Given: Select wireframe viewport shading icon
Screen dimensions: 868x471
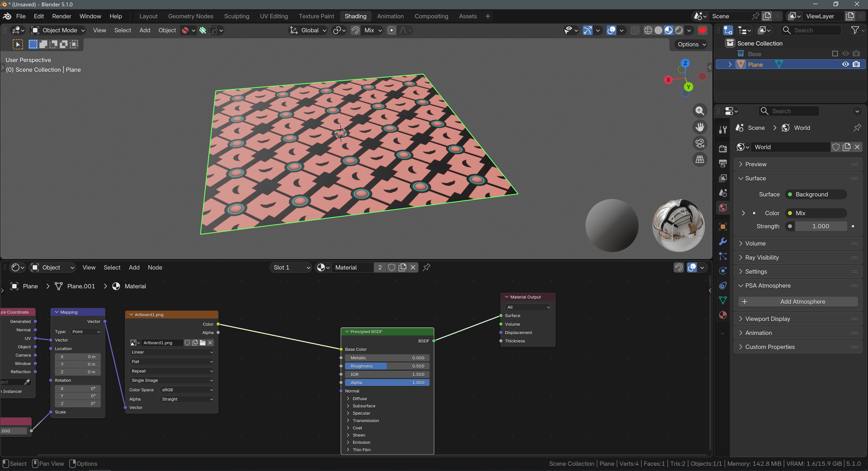Looking at the screenshot, I should (648, 30).
